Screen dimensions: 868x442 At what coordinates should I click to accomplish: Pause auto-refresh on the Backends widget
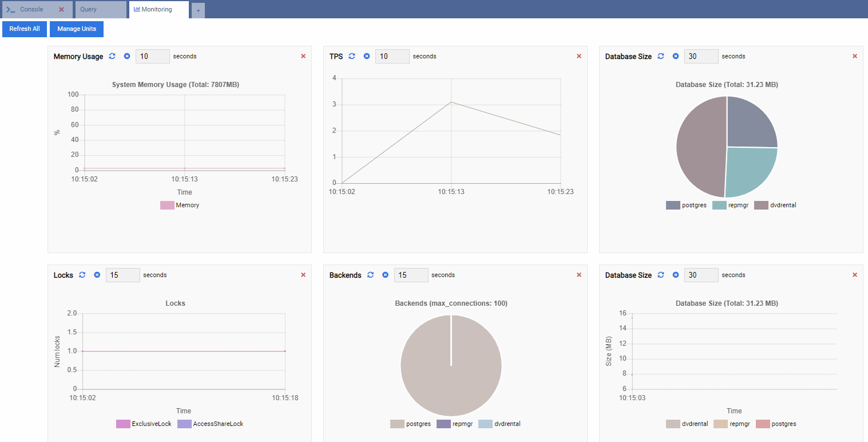(x=385, y=275)
